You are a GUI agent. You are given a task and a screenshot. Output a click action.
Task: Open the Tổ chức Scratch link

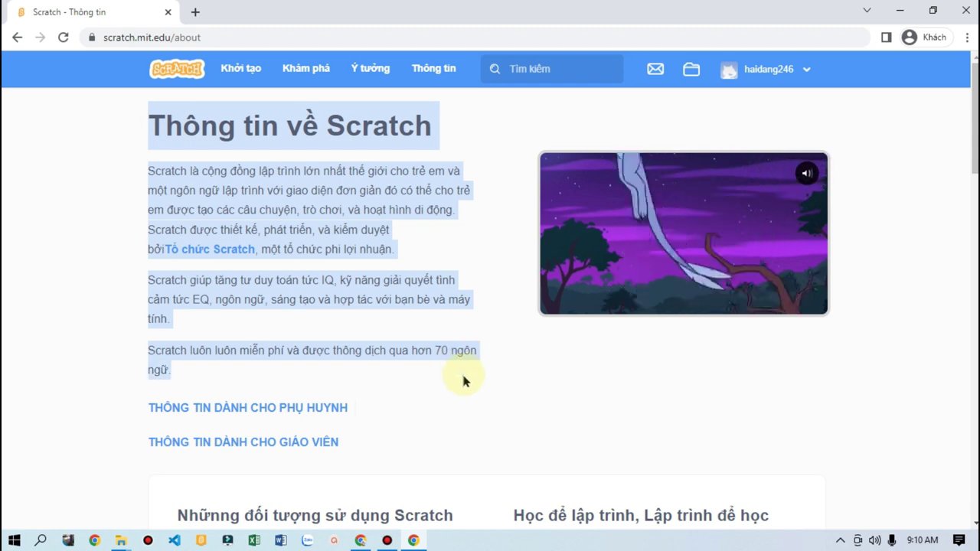[210, 249]
